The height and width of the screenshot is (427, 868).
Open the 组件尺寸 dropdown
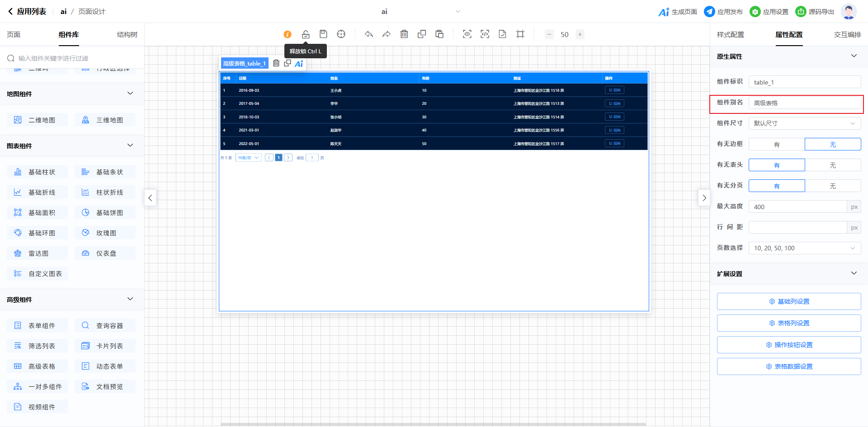[x=805, y=123]
